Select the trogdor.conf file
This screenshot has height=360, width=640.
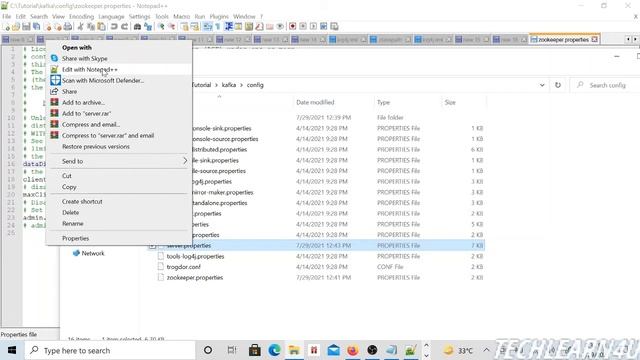[183, 267]
